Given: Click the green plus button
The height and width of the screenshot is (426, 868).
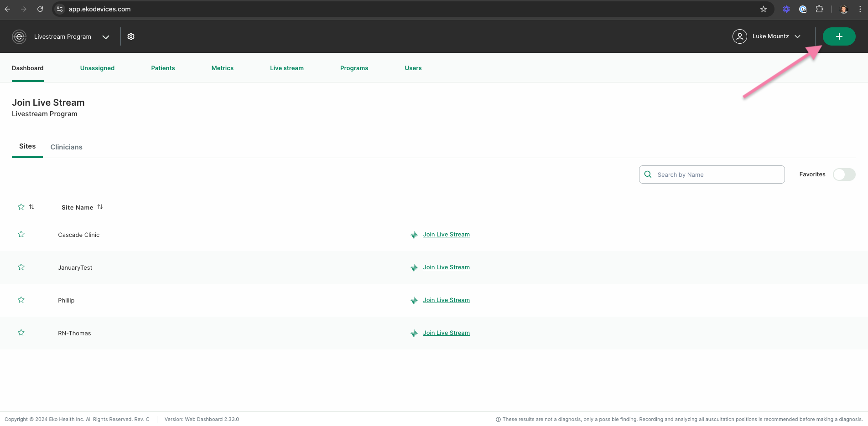Looking at the screenshot, I should [839, 36].
